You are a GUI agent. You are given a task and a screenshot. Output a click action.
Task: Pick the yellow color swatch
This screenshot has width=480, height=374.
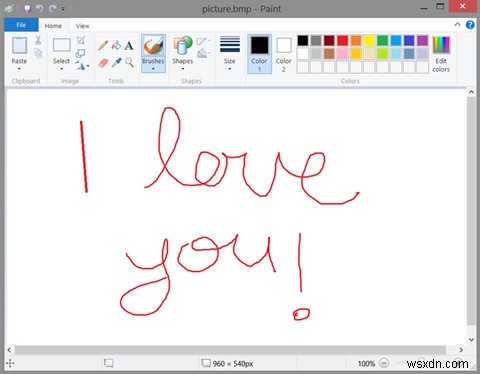(369, 41)
